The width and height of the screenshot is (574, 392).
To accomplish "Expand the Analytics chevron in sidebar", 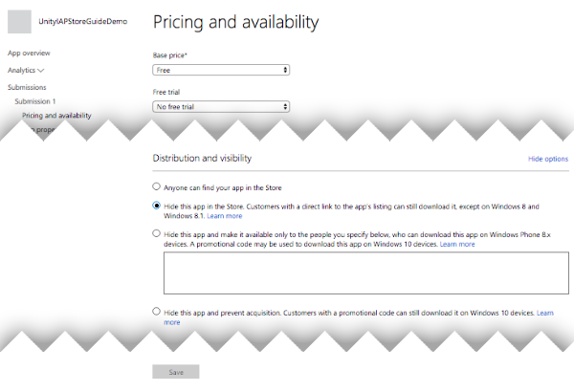I will point(41,70).
